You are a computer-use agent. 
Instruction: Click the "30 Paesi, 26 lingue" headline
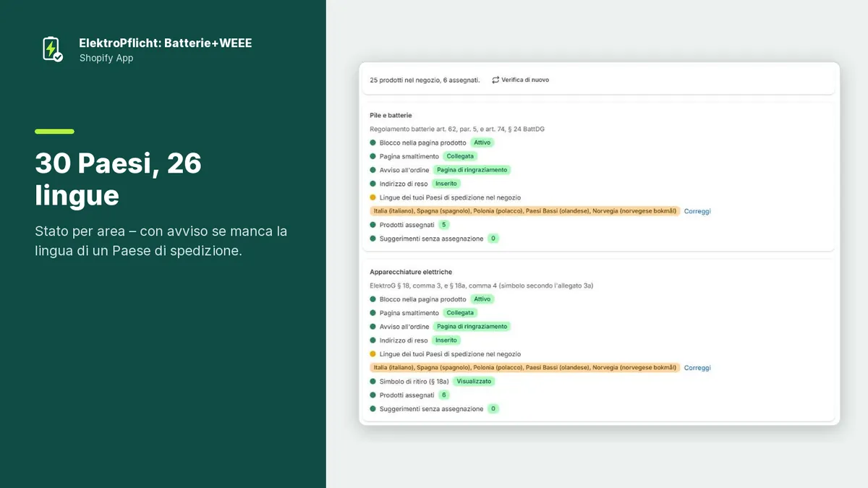pos(118,180)
